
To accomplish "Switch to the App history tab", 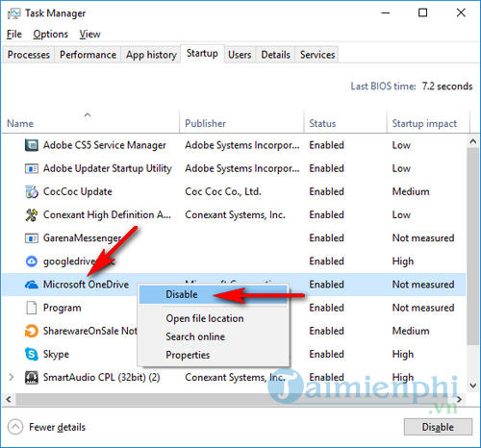I will click(x=151, y=55).
